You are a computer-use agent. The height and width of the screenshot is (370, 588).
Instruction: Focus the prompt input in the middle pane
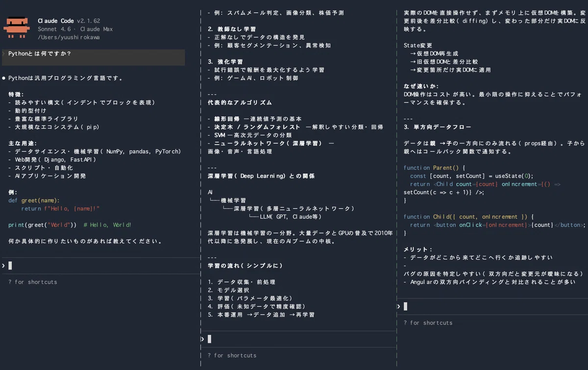pyautogui.click(x=298, y=339)
